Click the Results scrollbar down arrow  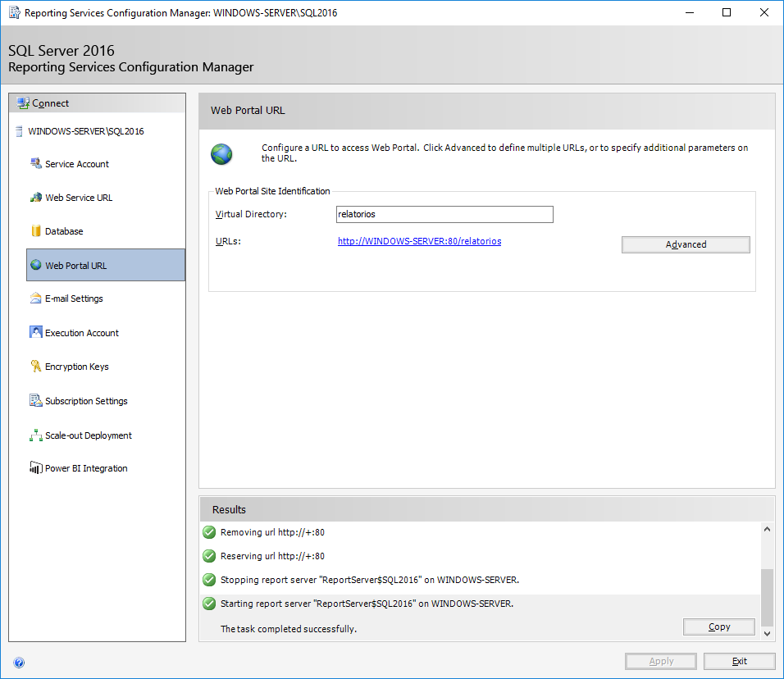pos(767,634)
